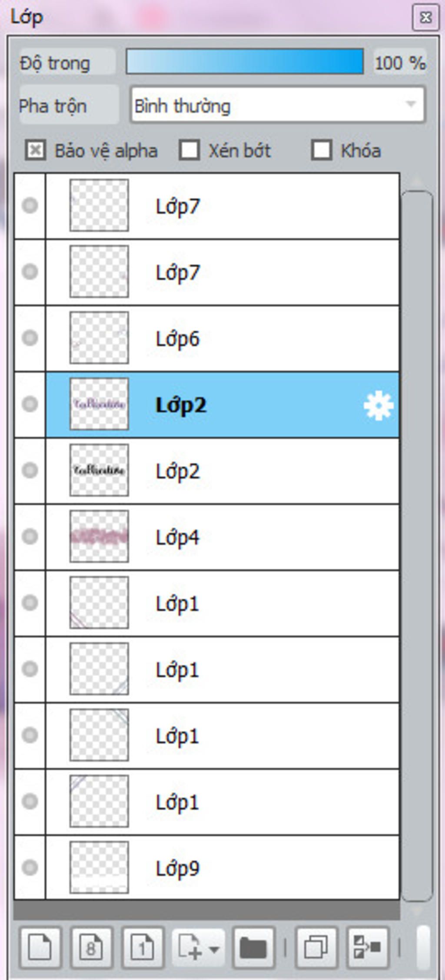Create a new color layer
The height and width of the screenshot is (980, 445).
40,948
